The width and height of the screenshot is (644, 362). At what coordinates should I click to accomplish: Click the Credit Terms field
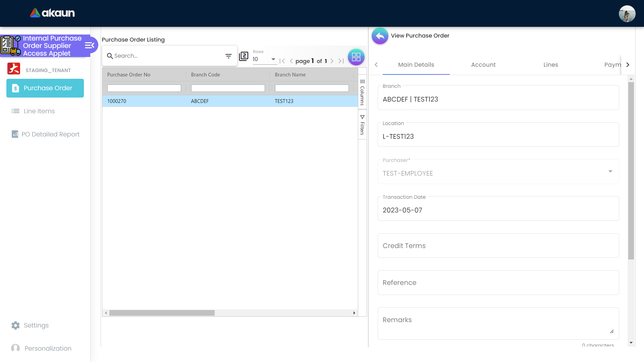point(498,246)
